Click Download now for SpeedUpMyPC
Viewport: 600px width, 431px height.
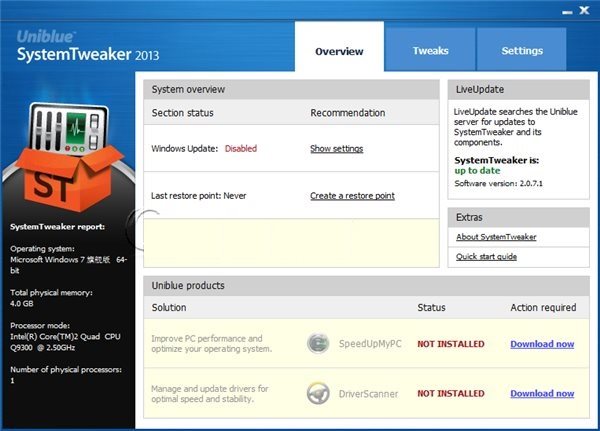[542, 344]
